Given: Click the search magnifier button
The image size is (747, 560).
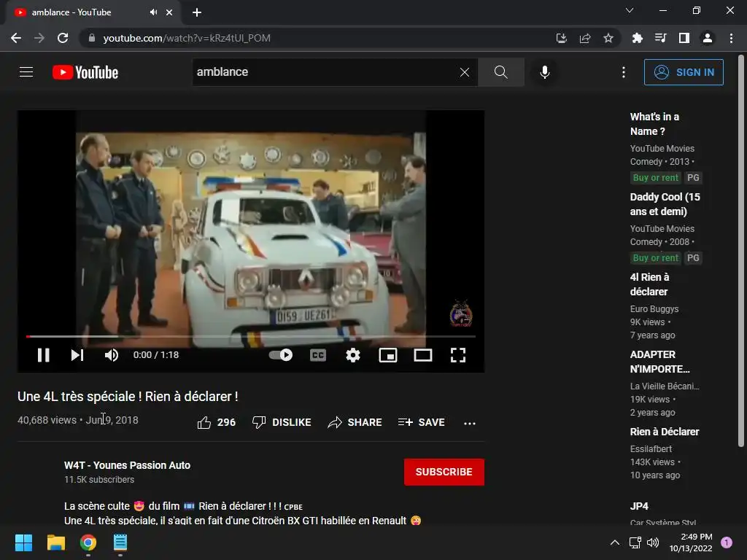Looking at the screenshot, I should [500, 72].
